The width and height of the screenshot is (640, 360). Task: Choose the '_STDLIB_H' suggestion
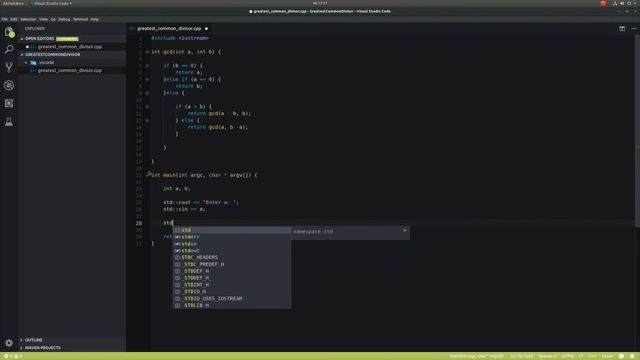coord(232,305)
